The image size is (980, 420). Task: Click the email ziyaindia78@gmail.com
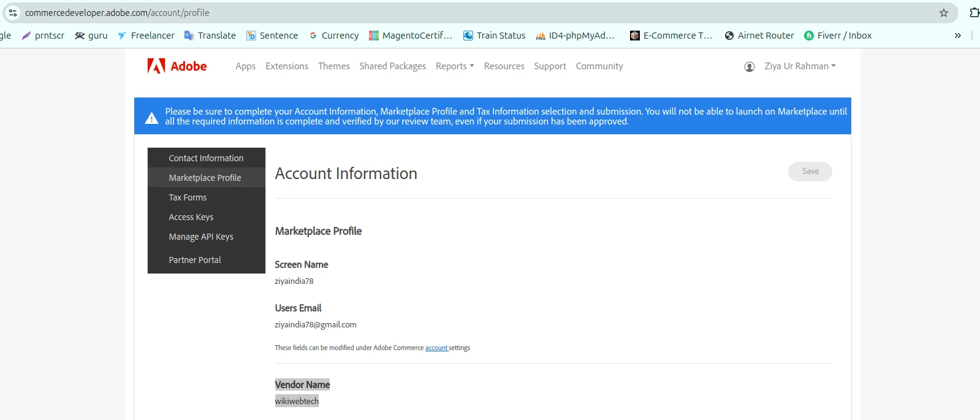[x=316, y=325]
